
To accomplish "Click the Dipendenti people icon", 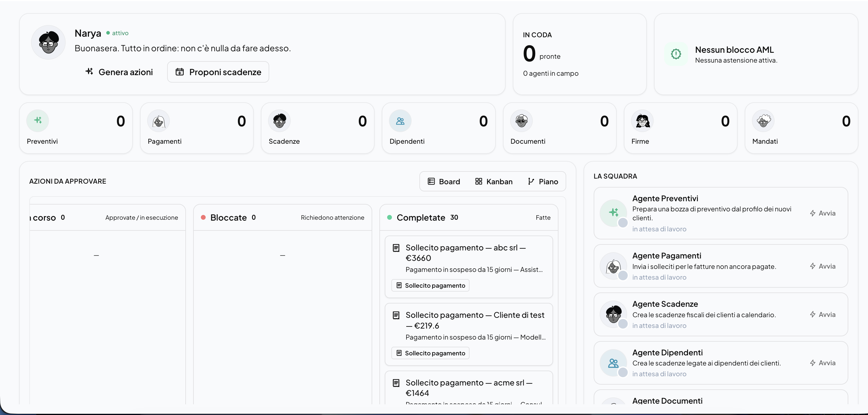I will click(x=400, y=120).
